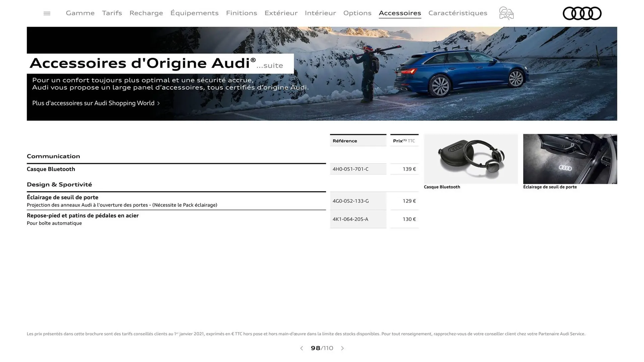Viewport: 644px width, 362px height.
Task: Click the car search icon near the top right
Action: tap(506, 13)
